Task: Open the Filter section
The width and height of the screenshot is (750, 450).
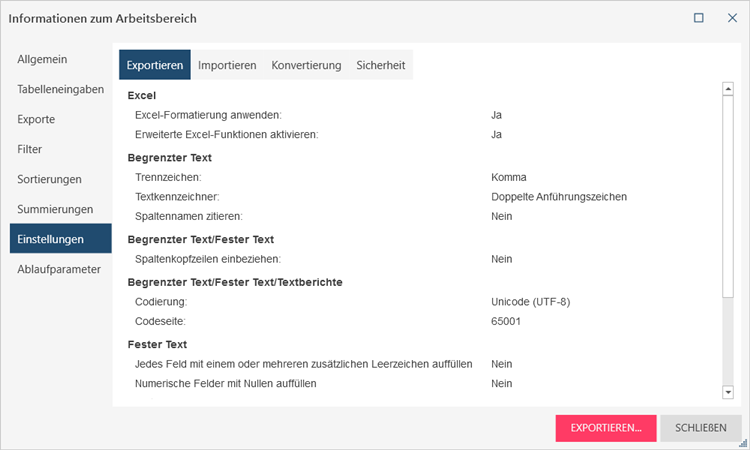Action: (x=30, y=150)
